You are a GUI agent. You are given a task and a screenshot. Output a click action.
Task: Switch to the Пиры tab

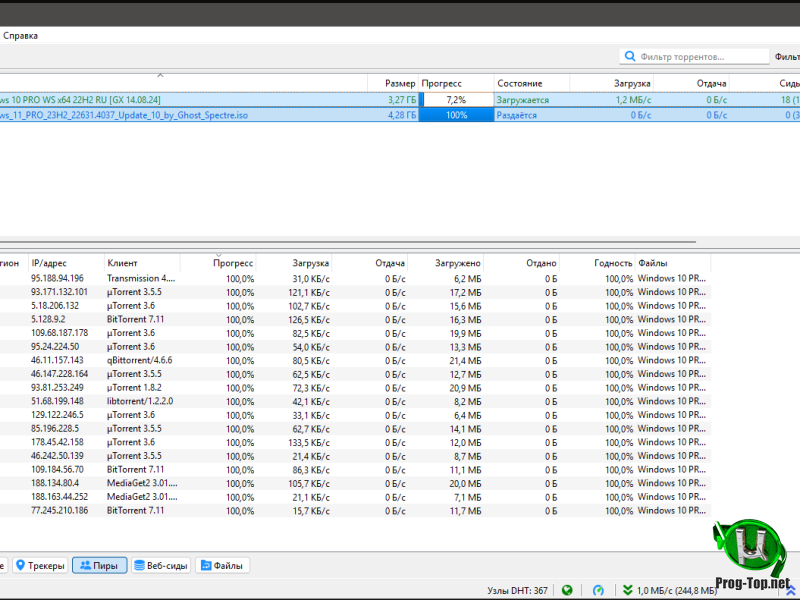click(x=98, y=566)
